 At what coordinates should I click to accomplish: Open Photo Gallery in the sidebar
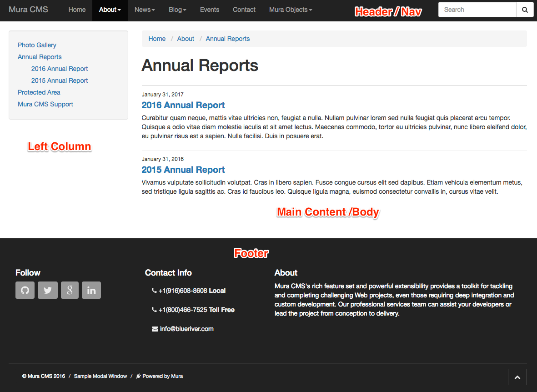[x=37, y=45]
